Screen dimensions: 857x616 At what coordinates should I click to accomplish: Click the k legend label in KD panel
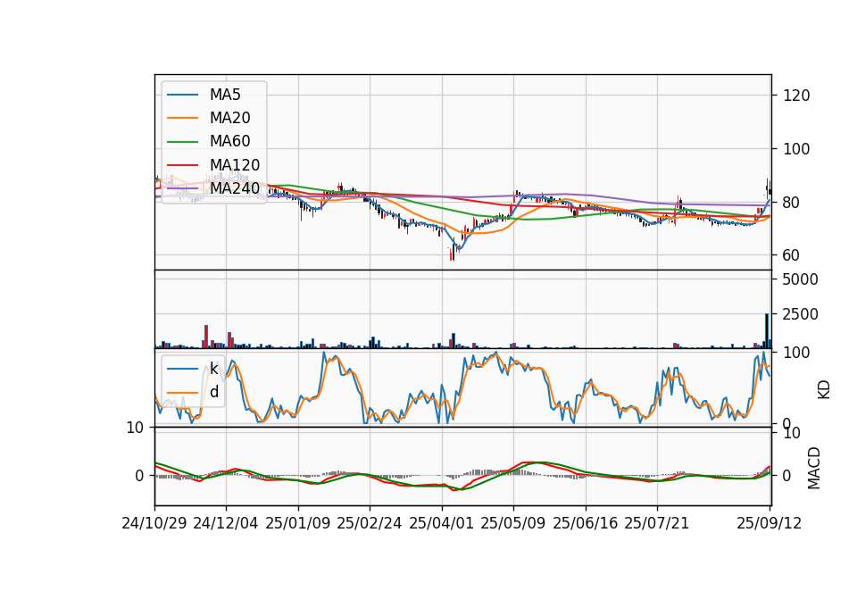tap(213, 369)
